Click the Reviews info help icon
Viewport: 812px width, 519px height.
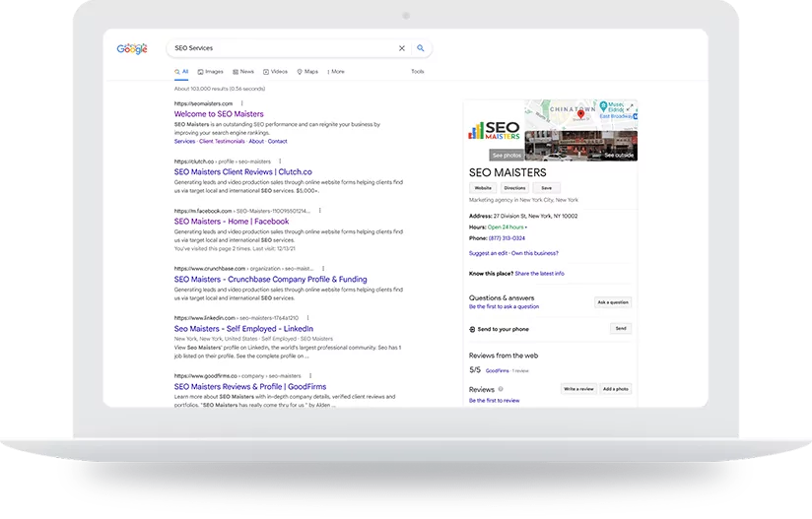501,389
